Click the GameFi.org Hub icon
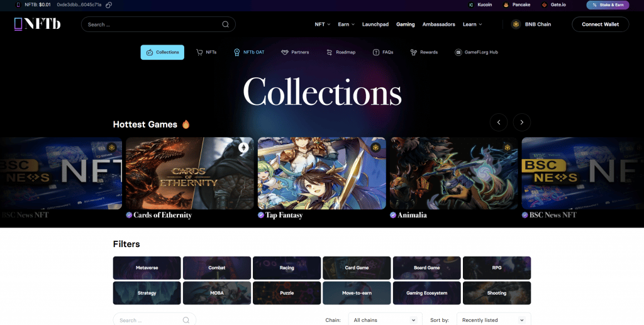 tap(458, 52)
